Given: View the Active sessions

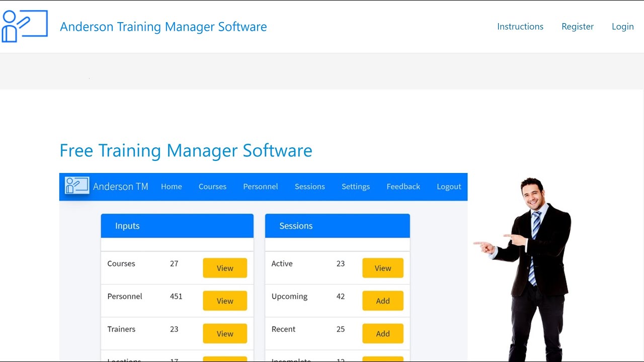Looking at the screenshot, I should tap(383, 268).
